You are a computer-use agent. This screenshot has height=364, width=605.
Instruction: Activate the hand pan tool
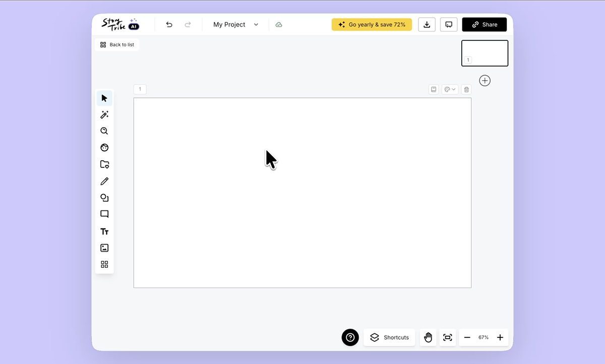428,337
